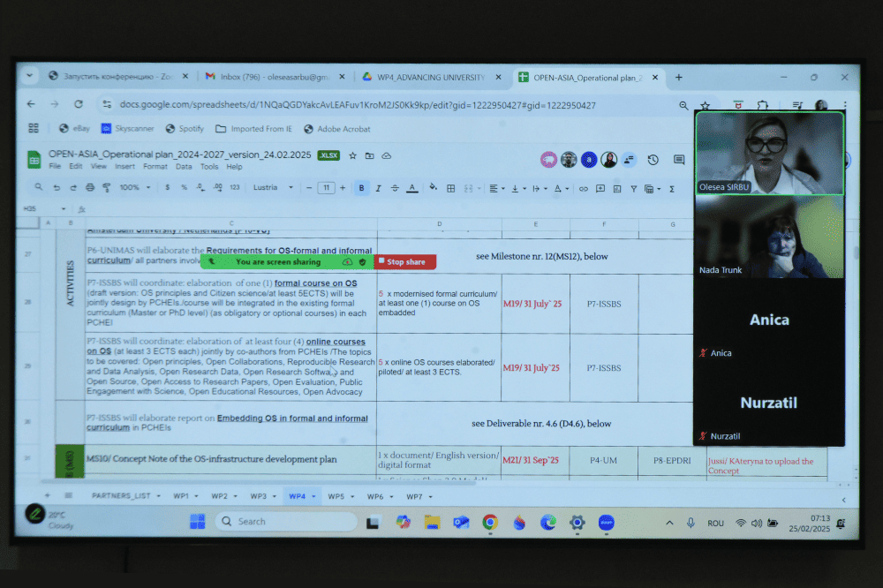
Task: Open the search-the-menus magnifier icon
Action: click(x=38, y=187)
